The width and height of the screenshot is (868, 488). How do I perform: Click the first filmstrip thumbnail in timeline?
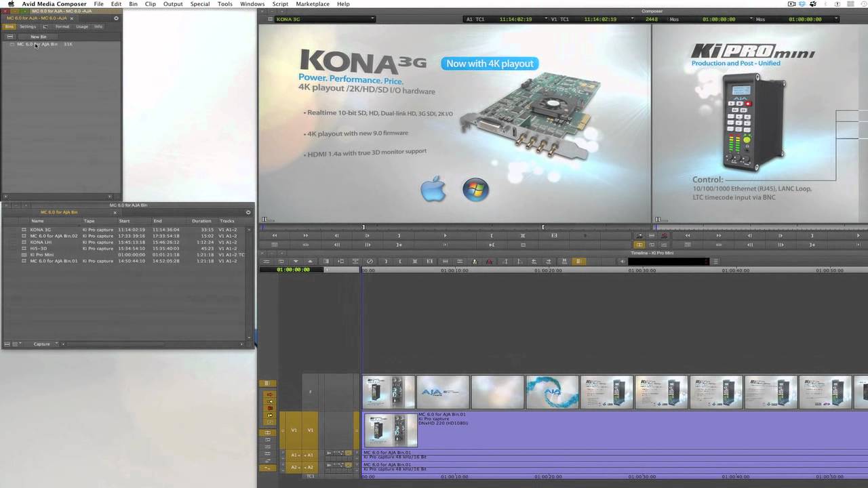[389, 392]
